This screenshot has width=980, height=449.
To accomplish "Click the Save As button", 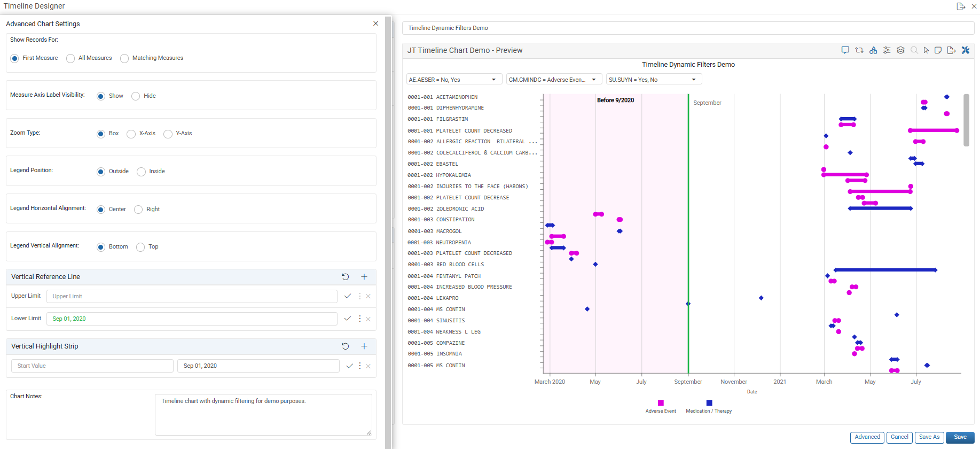I will click(929, 437).
